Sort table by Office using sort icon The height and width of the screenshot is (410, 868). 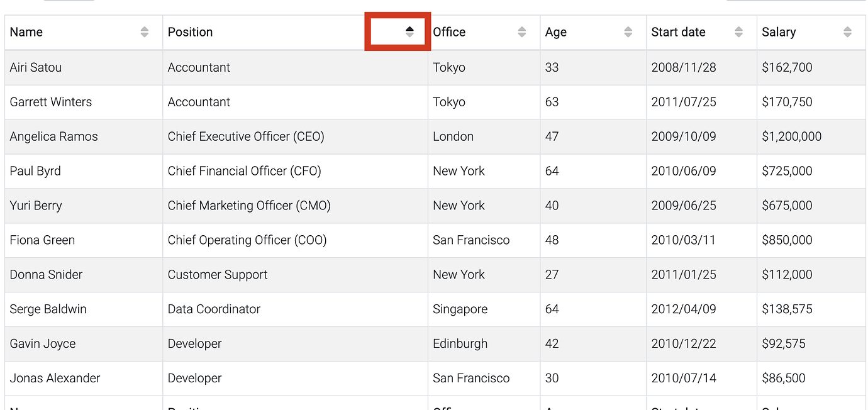click(x=521, y=32)
